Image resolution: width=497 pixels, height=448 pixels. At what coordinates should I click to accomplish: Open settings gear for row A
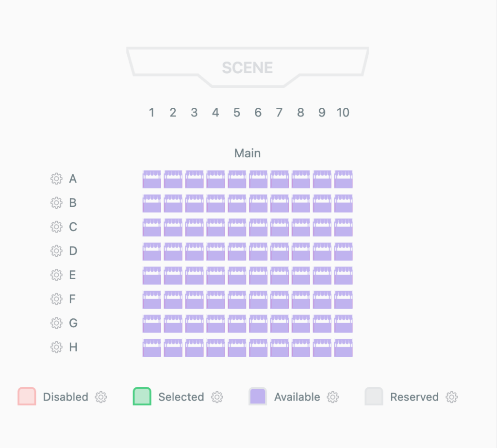click(56, 179)
